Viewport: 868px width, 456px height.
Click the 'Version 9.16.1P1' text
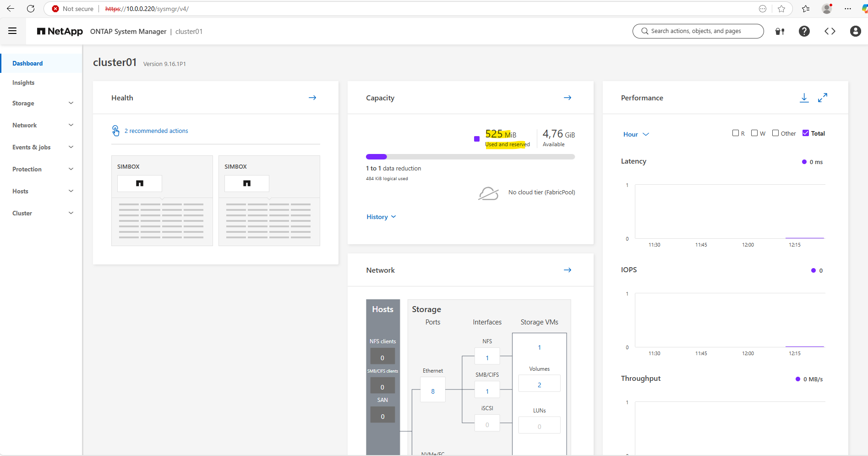(x=164, y=64)
